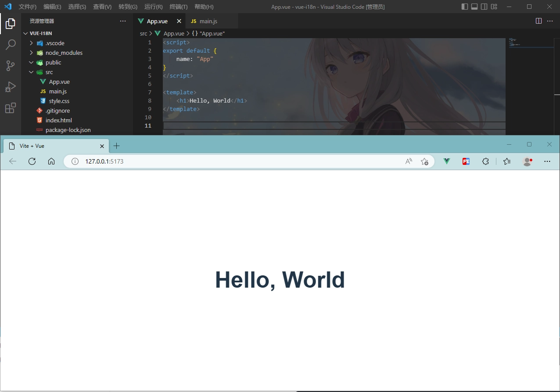Open the 转到(G) menu

128,7
